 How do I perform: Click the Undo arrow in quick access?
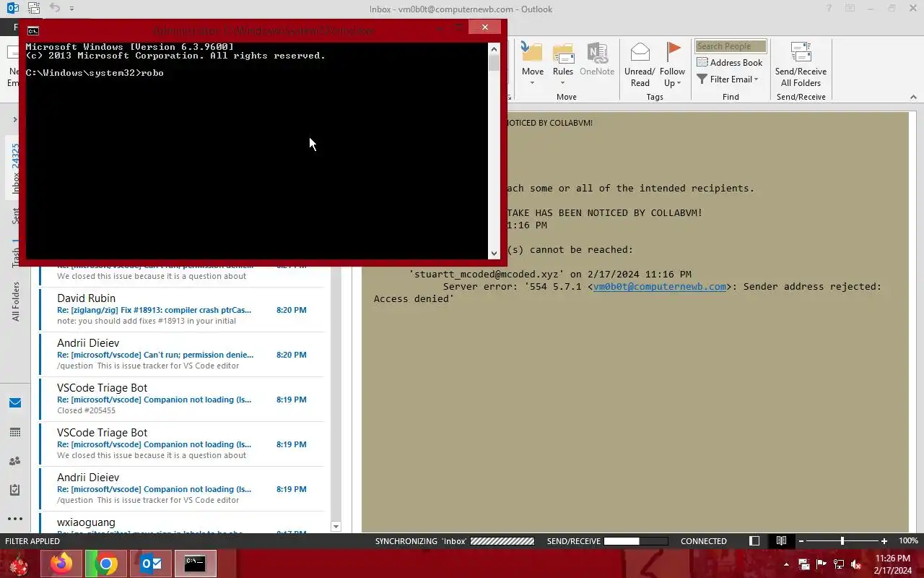point(55,9)
